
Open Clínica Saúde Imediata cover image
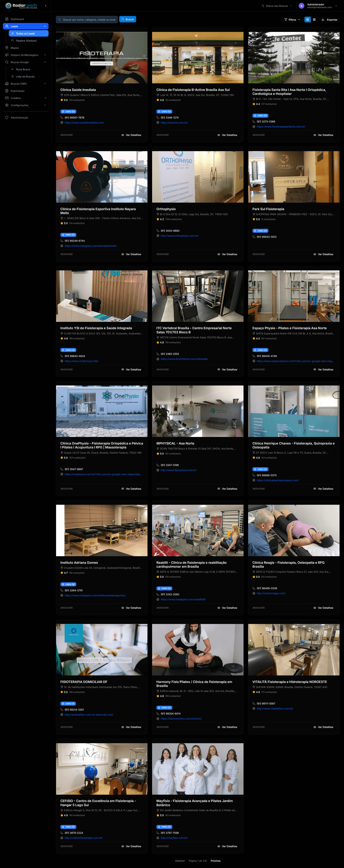coord(102,58)
